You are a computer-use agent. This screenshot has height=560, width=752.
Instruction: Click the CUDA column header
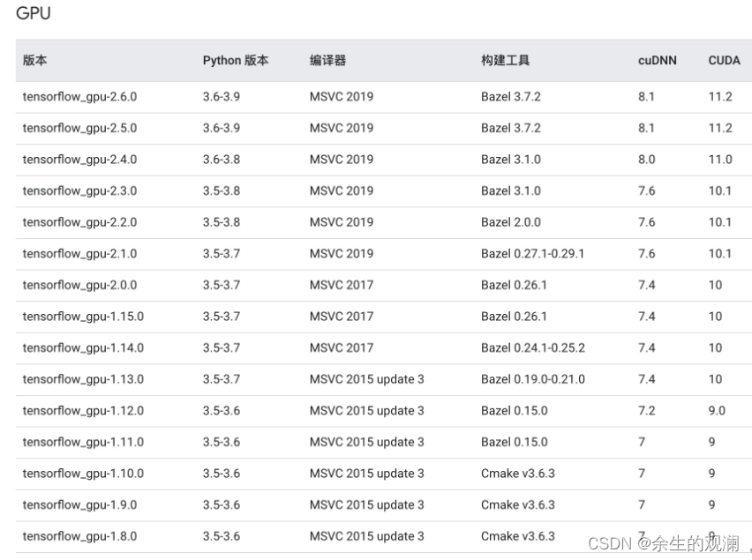(724, 60)
